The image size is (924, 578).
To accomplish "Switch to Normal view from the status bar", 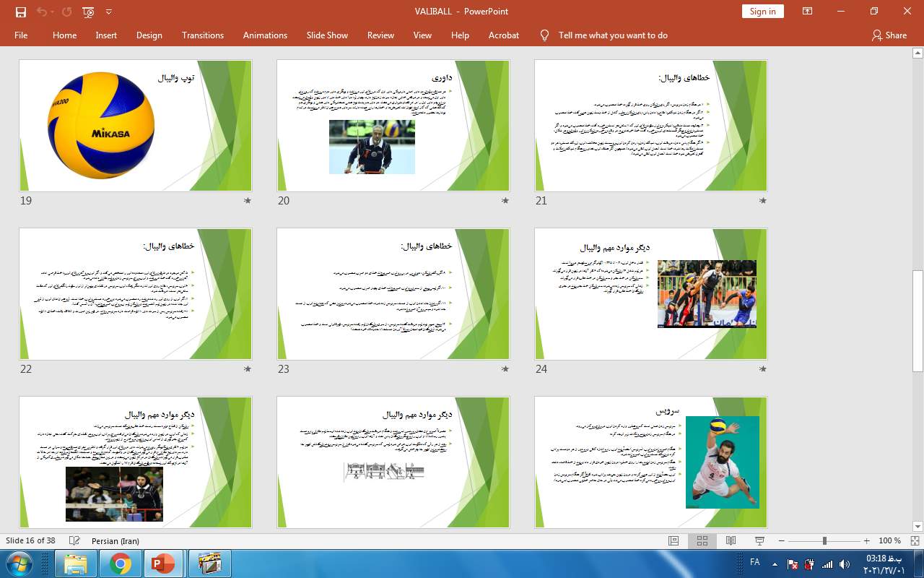I will (674, 540).
